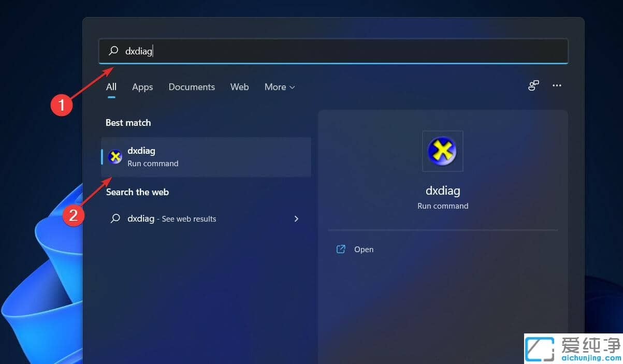Screen dimensions: 623x364
Task: Click the large dxdiag icon in preview pane
Action: (442, 151)
